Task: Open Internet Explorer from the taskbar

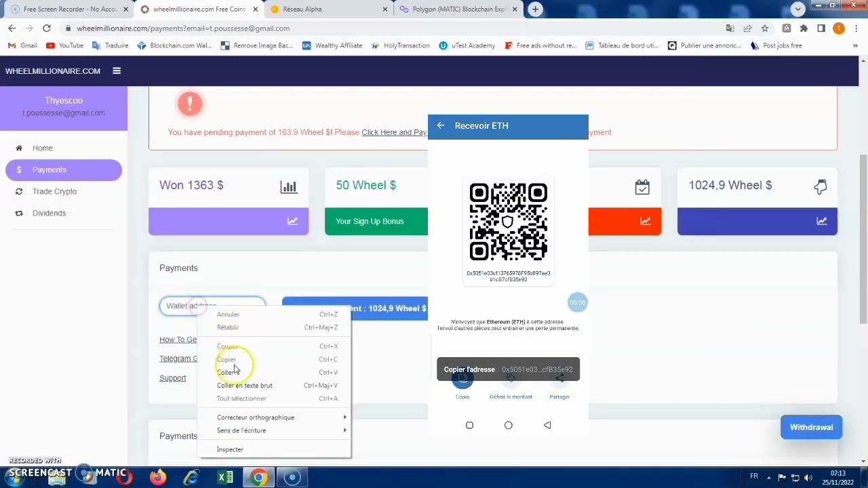Action: 191,477
